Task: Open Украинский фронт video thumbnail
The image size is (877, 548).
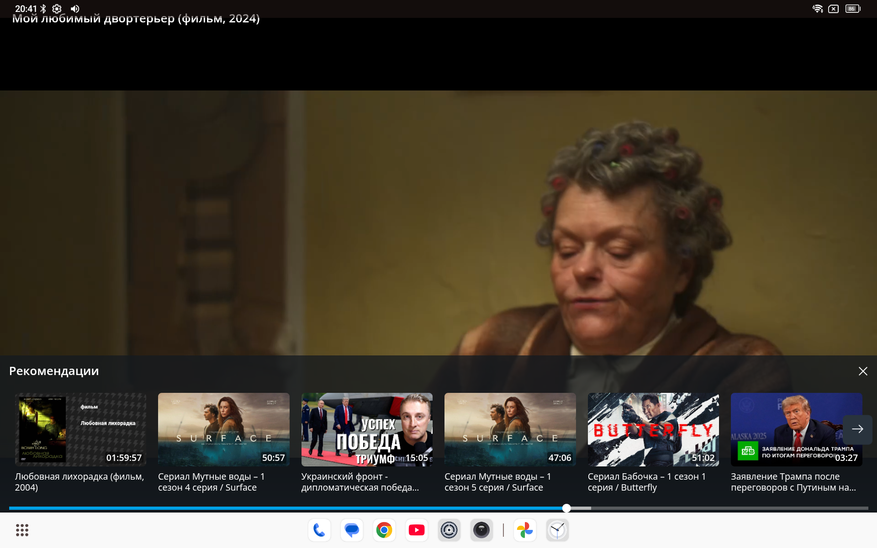Action: pos(367,429)
